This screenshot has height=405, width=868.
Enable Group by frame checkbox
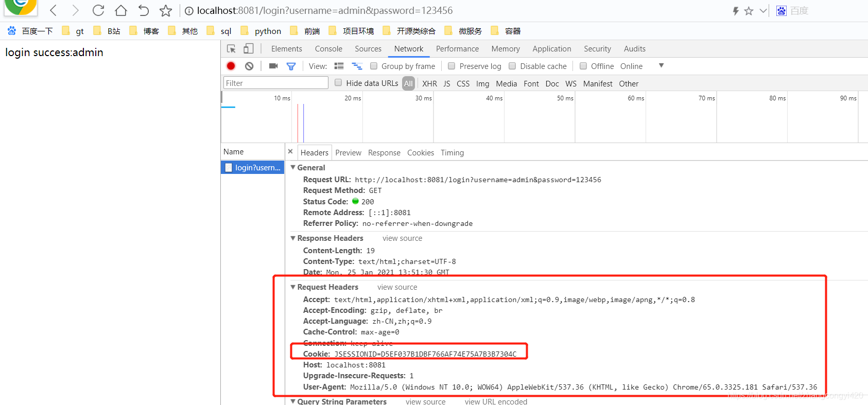click(x=374, y=66)
